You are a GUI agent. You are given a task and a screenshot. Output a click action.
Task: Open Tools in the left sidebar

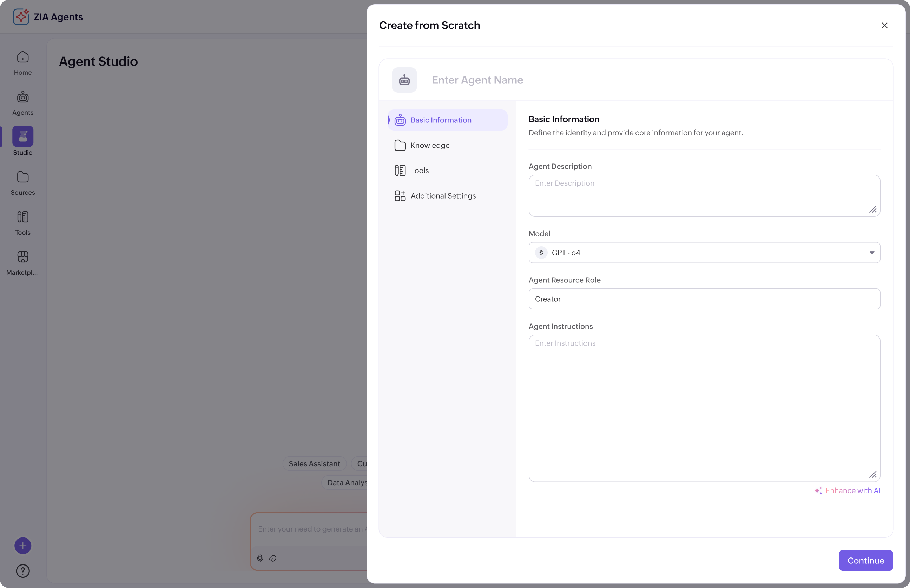[x=23, y=223]
